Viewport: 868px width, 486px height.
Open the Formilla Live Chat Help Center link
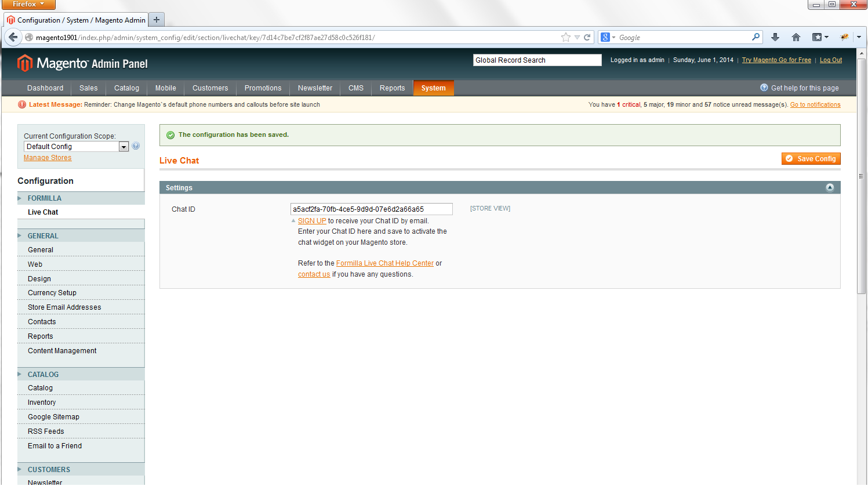(x=385, y=263)
